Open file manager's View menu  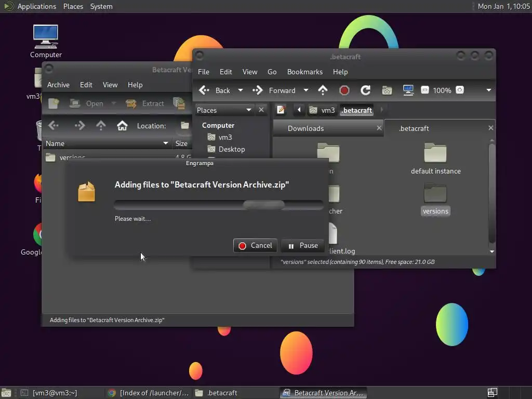tap(250, 72)
